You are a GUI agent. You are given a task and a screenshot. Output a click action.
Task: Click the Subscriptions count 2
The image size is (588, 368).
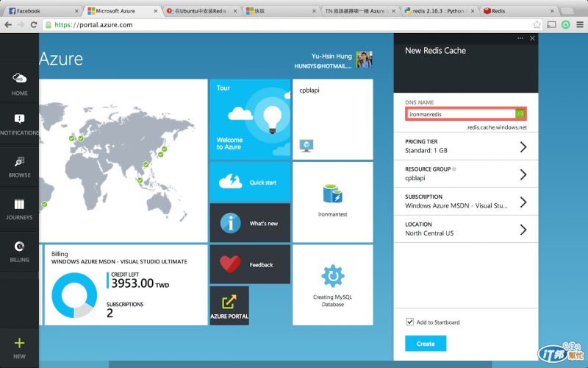pyautogui.click(x=110, y=313)
